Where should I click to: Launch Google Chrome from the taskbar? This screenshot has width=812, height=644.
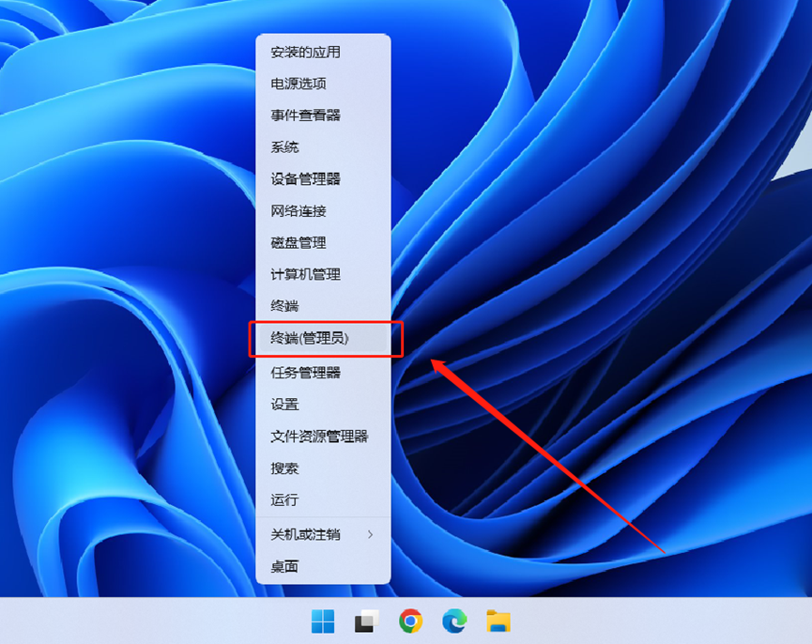pos(410,621)
